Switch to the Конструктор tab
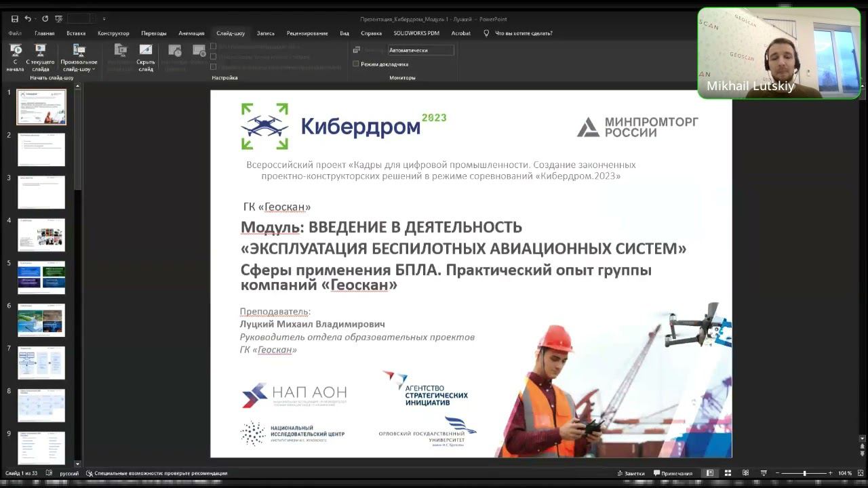868x488 pixels. [x=113, y=33]
